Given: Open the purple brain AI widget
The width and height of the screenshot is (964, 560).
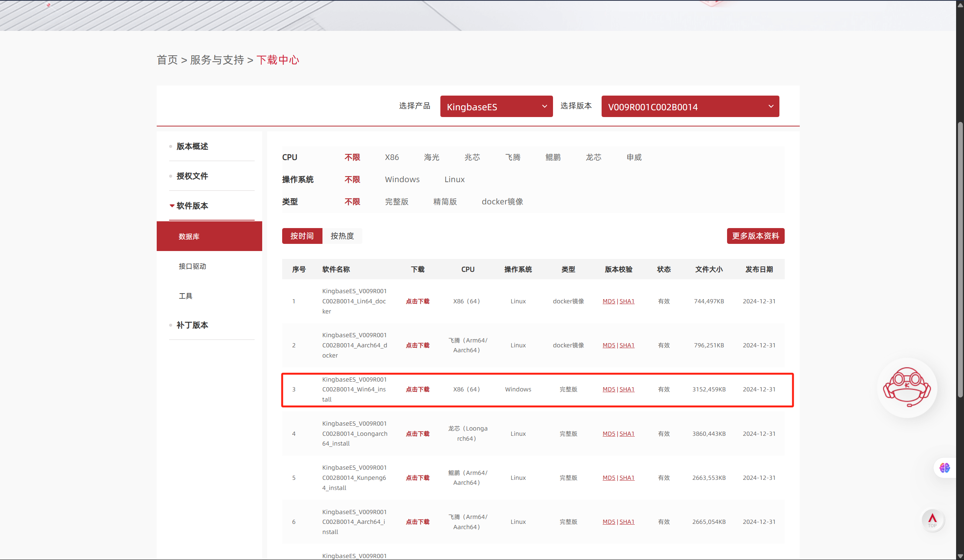Looking at the screenshot, I should point(944,467).
